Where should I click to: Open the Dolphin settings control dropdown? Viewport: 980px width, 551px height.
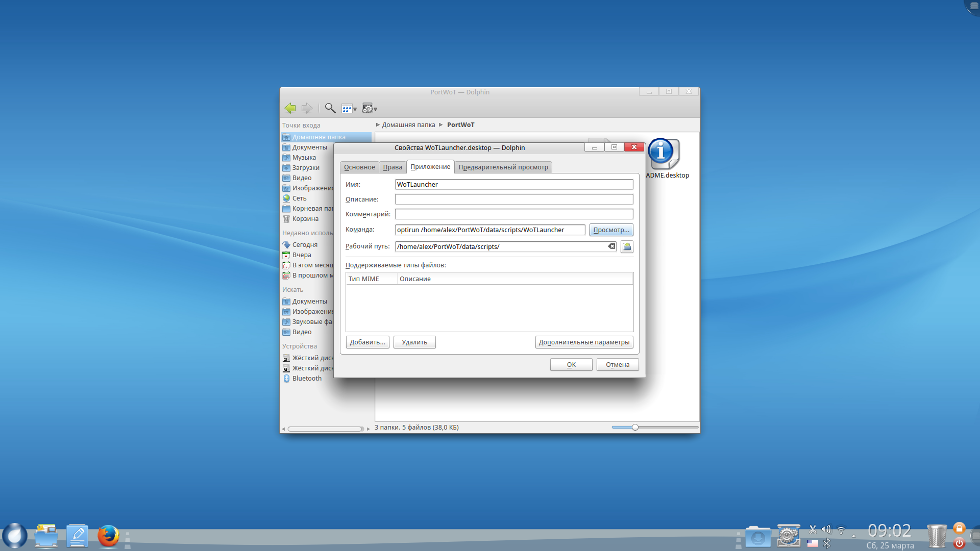click(x=370, y=109)
